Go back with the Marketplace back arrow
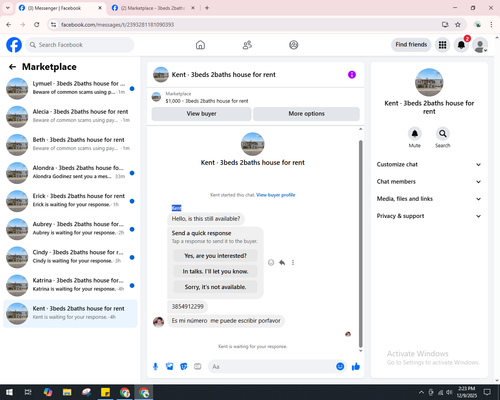The image size is (500, 400). pos(13,67)
